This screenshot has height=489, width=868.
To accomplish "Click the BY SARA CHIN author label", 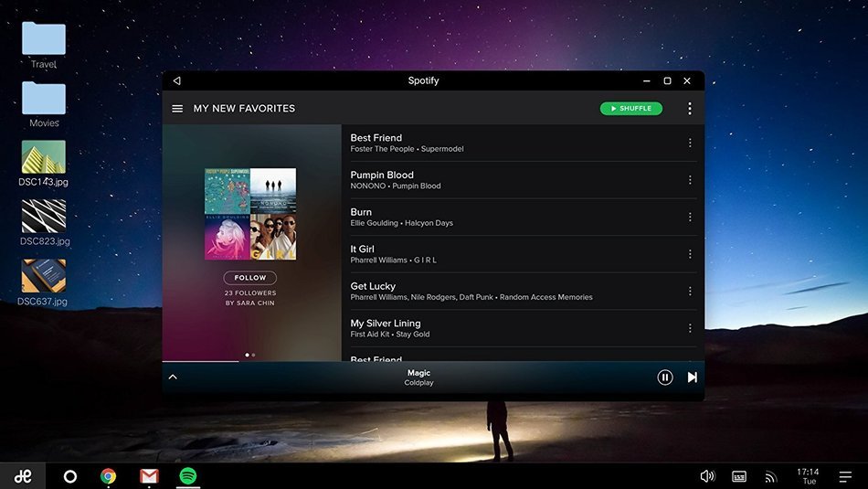I will tap(249, 303).
